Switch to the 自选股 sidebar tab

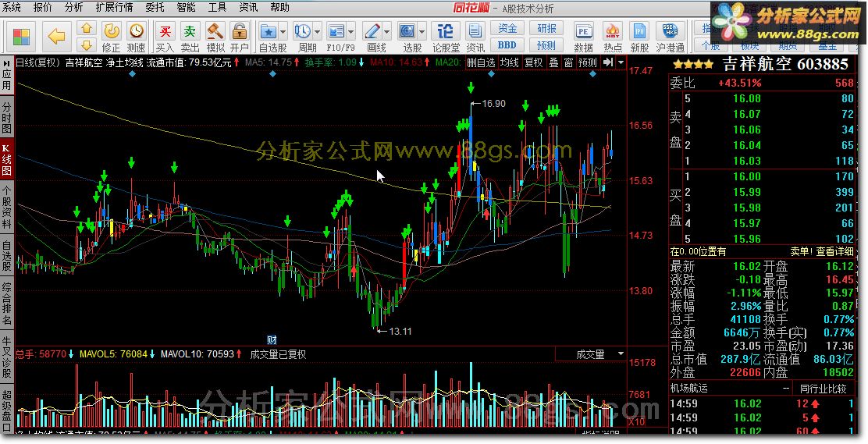7,256
